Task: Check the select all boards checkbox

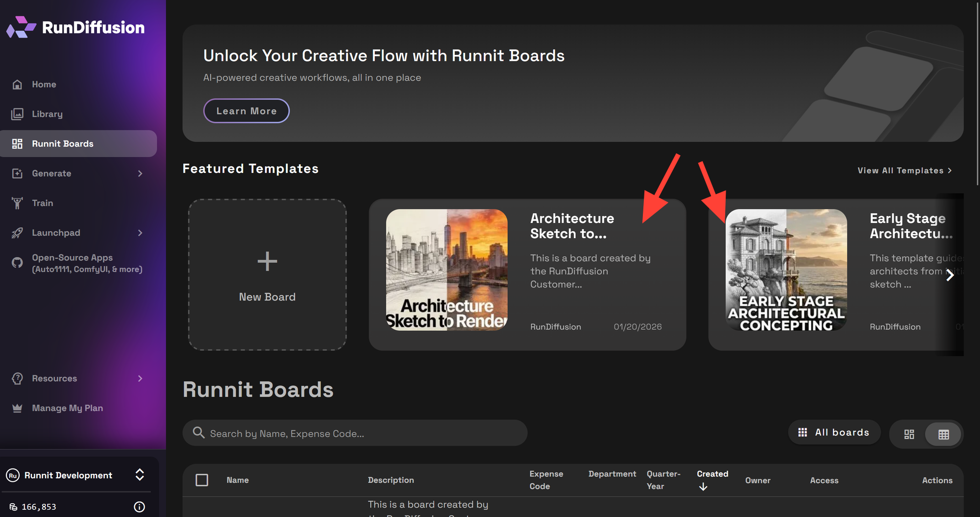Action: point(202,480)
